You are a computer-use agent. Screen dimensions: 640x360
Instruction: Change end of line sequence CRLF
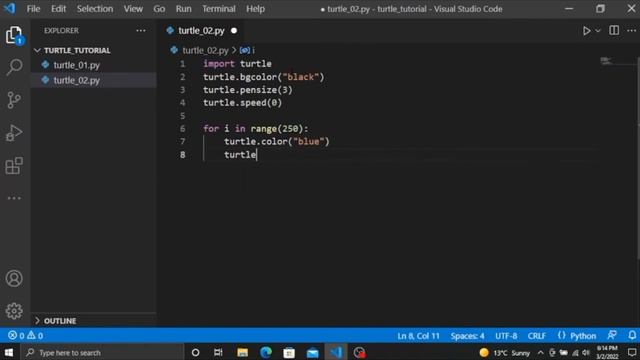click(x=536, y=336)
